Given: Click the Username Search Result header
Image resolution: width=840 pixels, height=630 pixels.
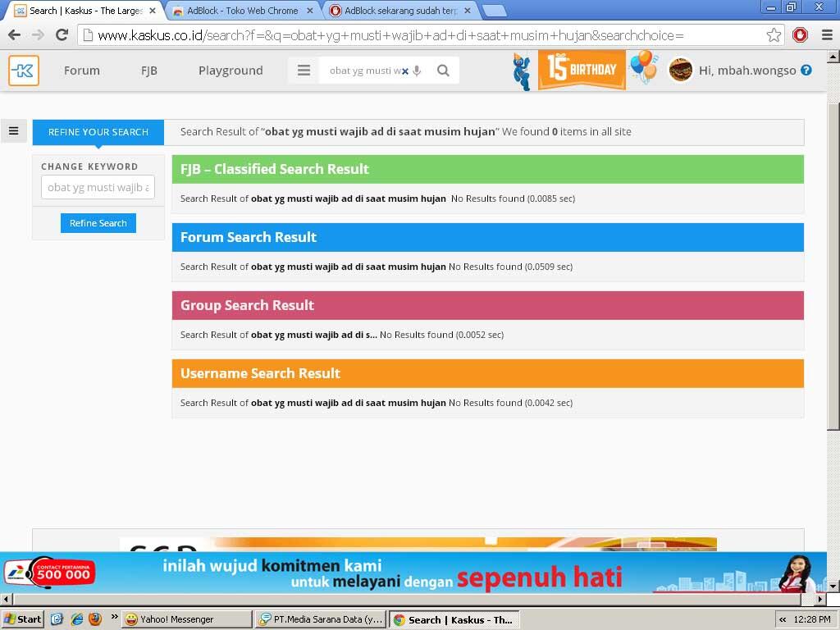Looking at the screenshot, I should [487, 373].
